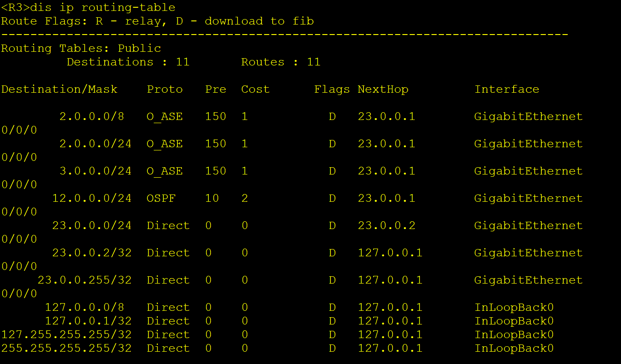Viewport: 621px width, 364px height.
Task: Click 'O_ASE' protocol in 2.0.0.0/8 row
Action: coord(165,117)
